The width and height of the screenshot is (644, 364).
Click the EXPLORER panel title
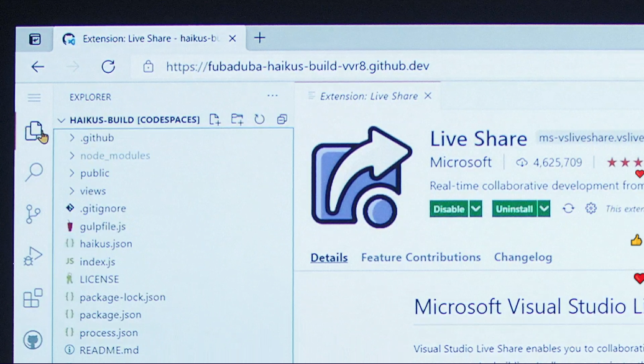tap(90, 98)
